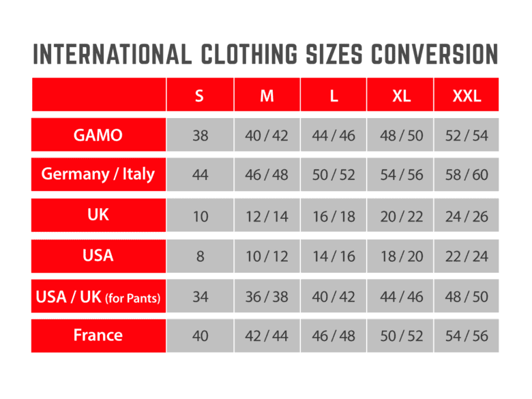532x399 pixels.
Task: Select Germany / Italy XXL cell 58 / 60
Action: [467, 175]
